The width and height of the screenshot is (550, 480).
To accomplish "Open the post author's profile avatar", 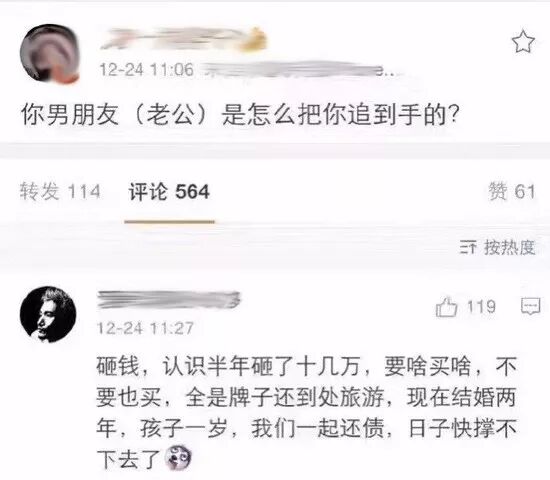I will click(x=49, y=53).
